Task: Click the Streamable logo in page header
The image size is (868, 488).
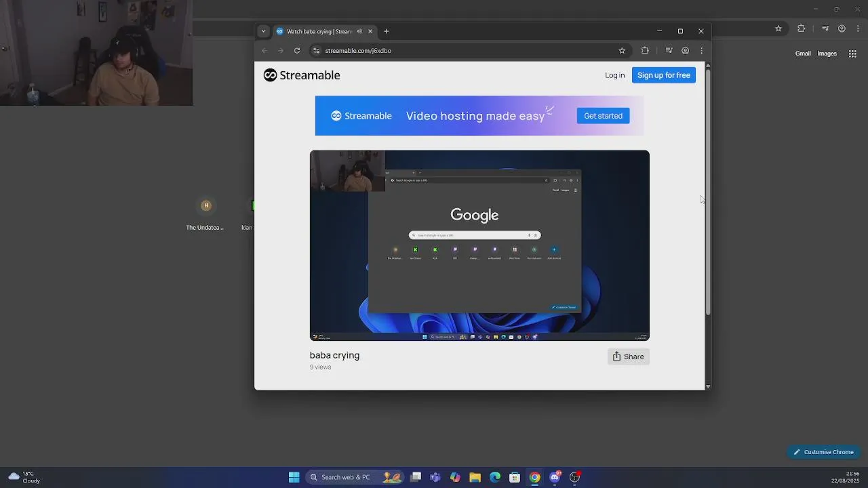Action: 302,75
